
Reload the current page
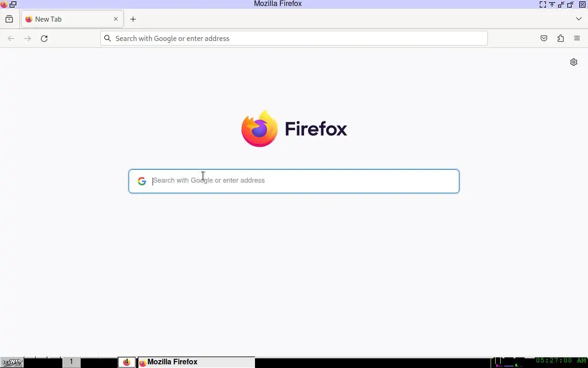(44, 39)
